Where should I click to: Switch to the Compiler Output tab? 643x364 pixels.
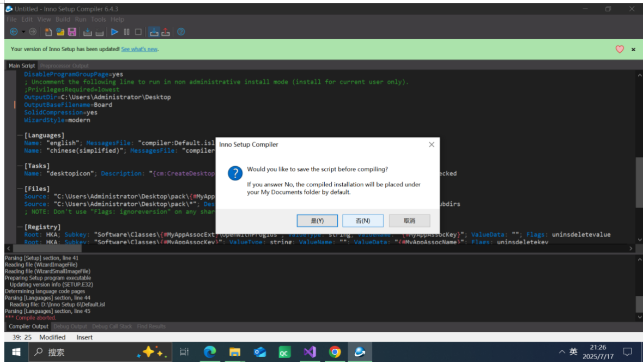(28, 326)
